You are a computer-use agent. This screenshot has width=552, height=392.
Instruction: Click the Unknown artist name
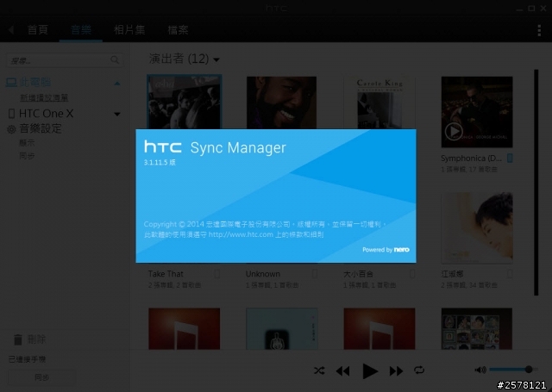[x=263, y=274]
